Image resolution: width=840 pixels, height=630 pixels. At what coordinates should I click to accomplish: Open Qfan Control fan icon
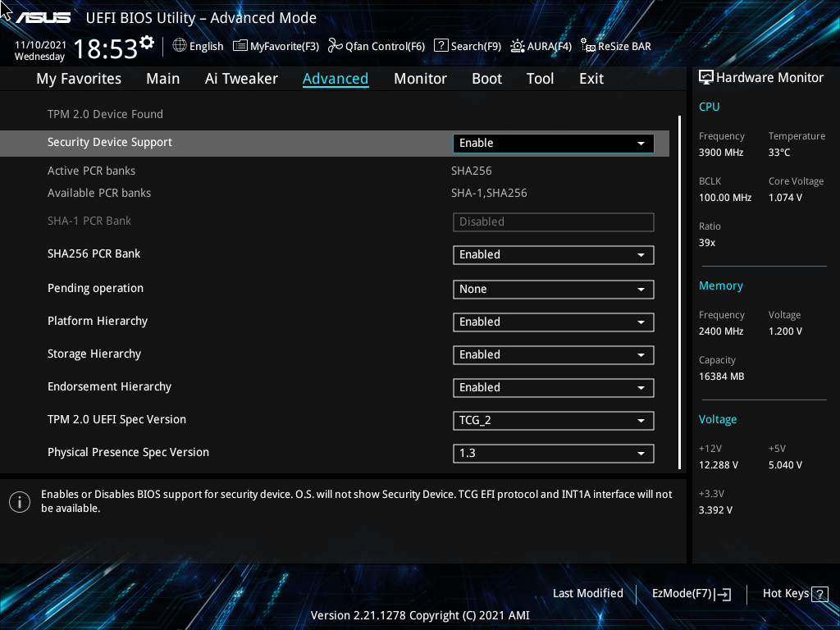click(x=335, y=46)
